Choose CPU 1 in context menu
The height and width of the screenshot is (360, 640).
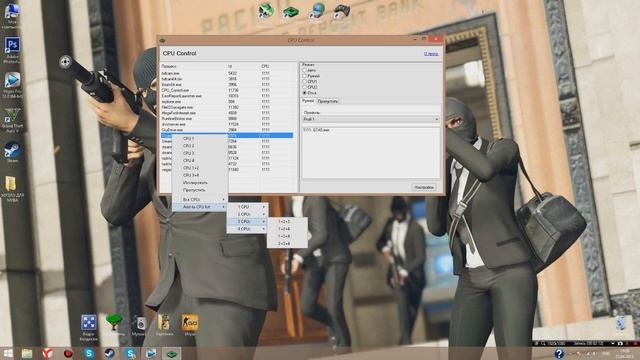[200, 138]
